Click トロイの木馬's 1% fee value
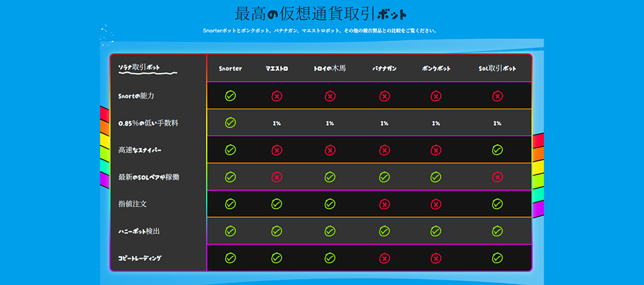This screenshot has width=644, height=285. (330, 123)
